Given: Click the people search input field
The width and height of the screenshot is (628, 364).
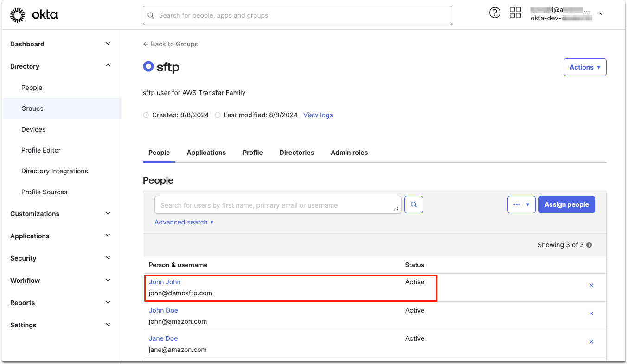Looking at the screenshot, I should [277, 204].
